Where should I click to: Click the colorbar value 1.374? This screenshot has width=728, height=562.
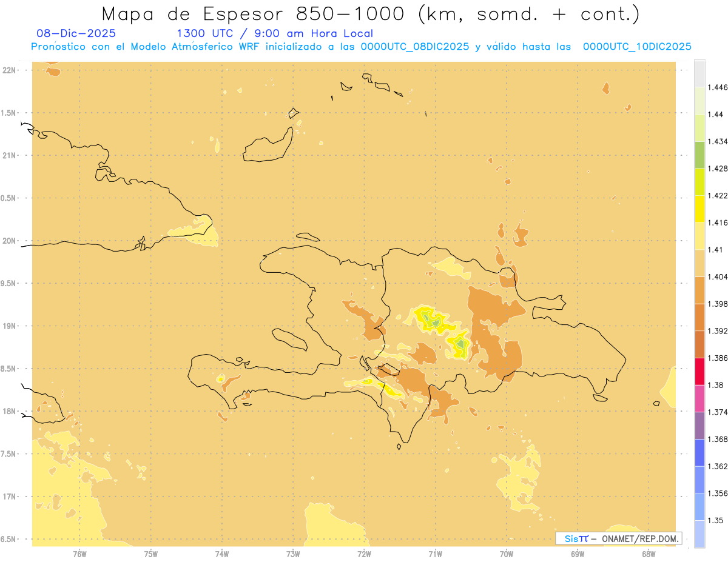[x=718, y=412]
